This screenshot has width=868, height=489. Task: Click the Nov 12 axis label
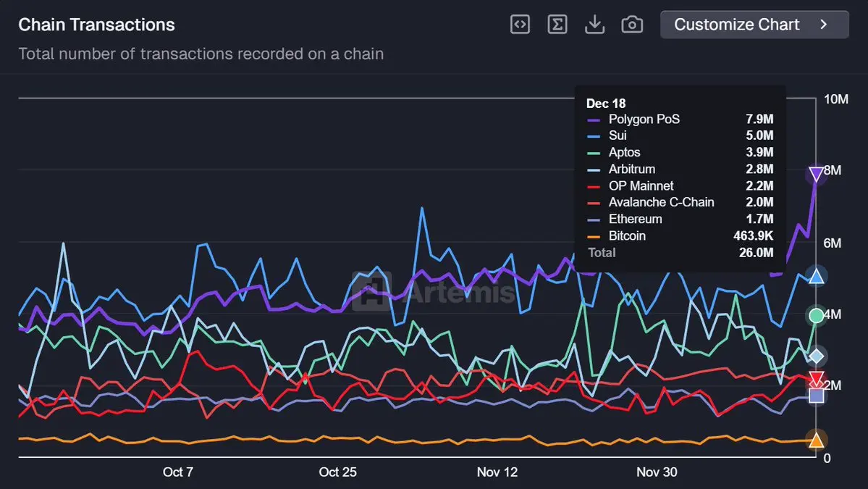497,472
